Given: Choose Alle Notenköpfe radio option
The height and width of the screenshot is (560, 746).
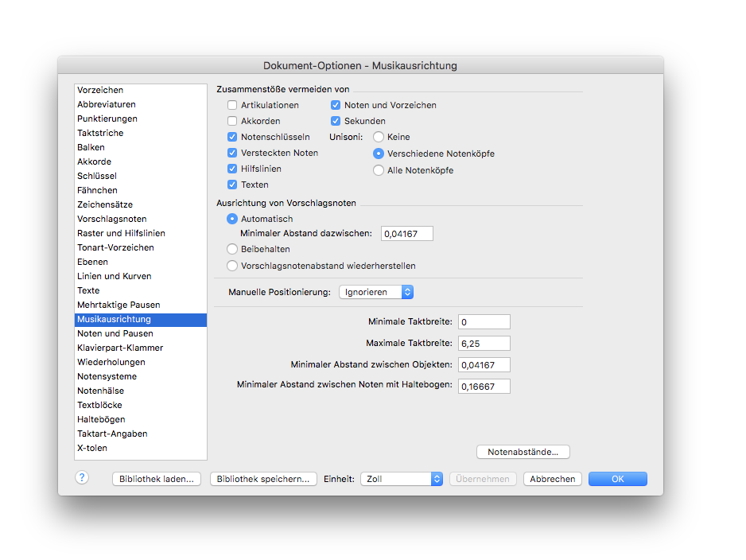Looking at the screenshot, I should 379,170.
